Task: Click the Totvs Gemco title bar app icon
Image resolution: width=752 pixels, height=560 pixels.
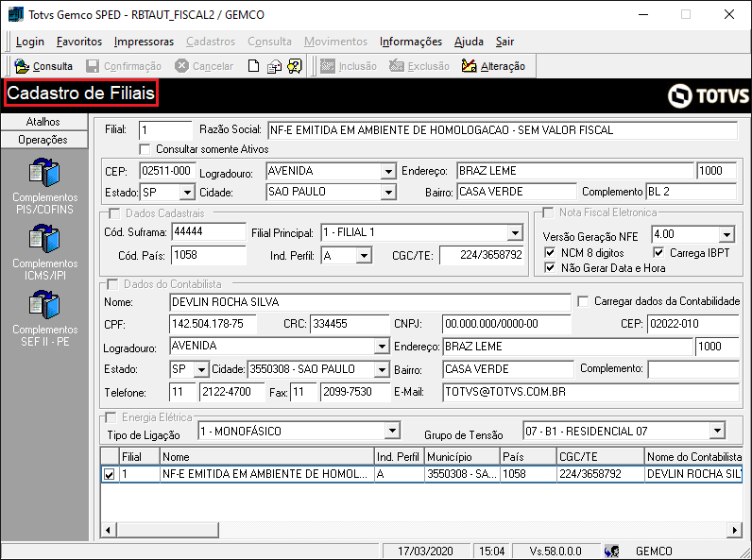Action: pyautogui.click(x=16, y=14)
